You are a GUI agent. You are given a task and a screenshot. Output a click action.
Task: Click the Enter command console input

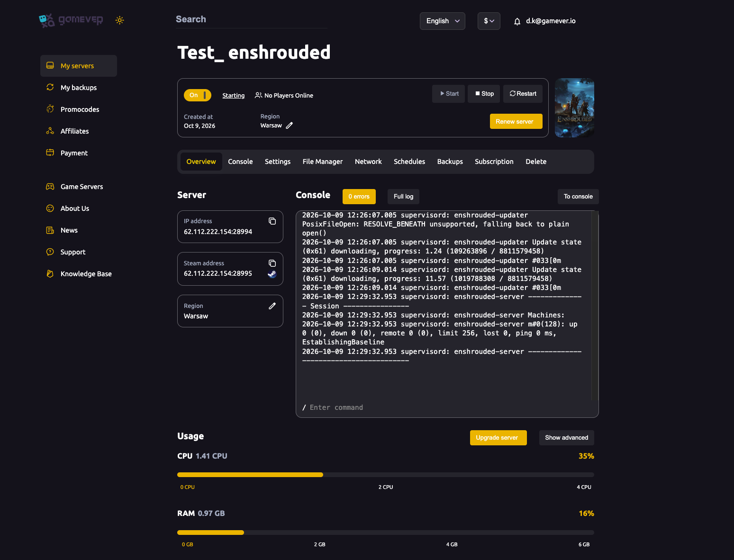pos(447,407)
